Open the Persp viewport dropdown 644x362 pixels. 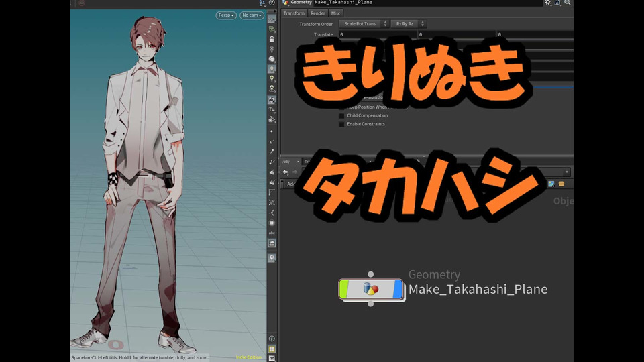coord(226,15)
